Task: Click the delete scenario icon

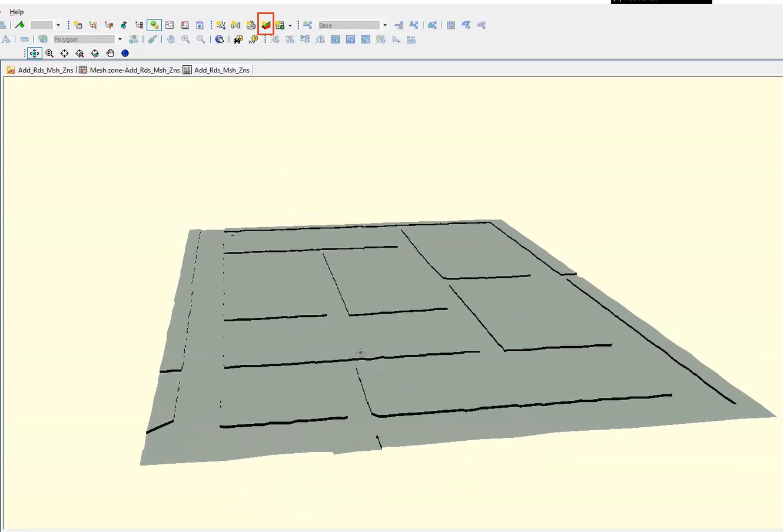Action: point(399,25)
